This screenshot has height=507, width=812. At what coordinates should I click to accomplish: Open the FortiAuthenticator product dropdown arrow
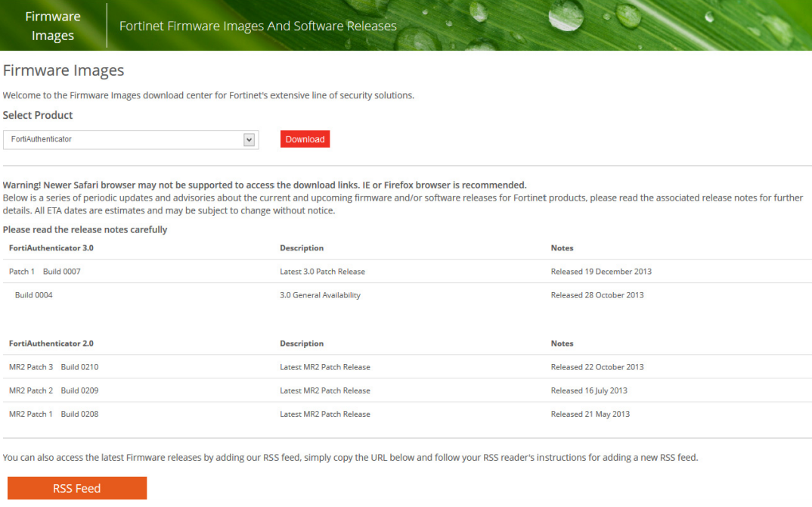249,139
